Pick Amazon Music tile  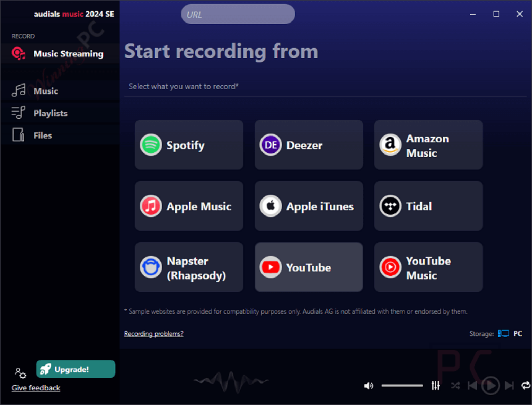coord(428,145)
